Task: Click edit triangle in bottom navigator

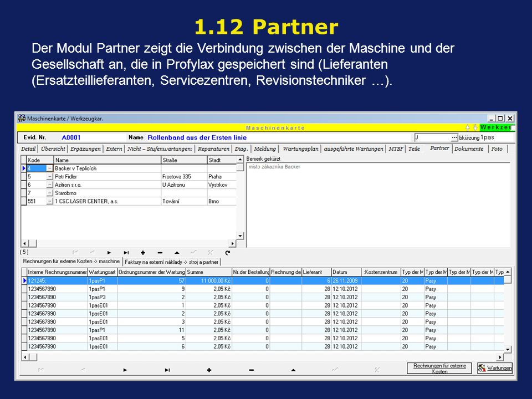Action: (293, 370)
